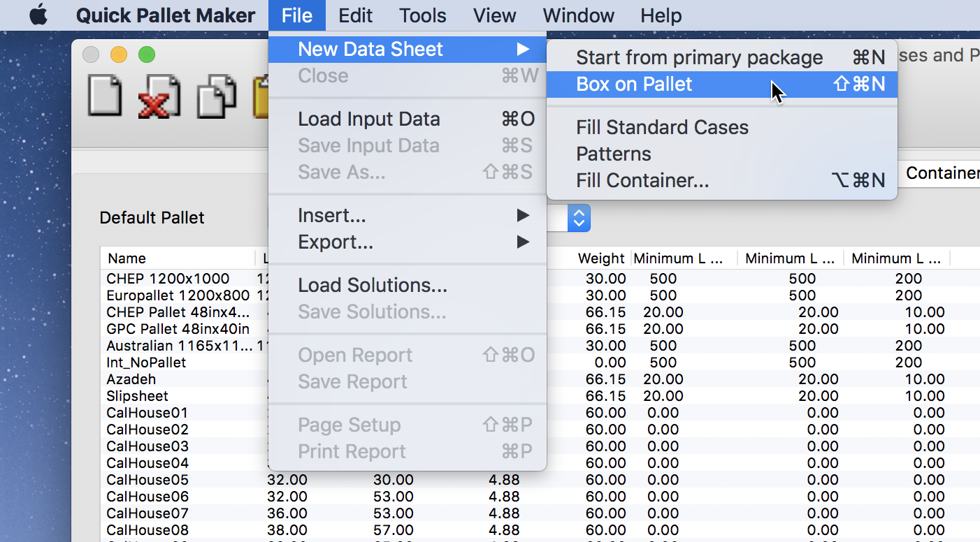
Task: Select the CalHouse07 row
Action: 540,513
